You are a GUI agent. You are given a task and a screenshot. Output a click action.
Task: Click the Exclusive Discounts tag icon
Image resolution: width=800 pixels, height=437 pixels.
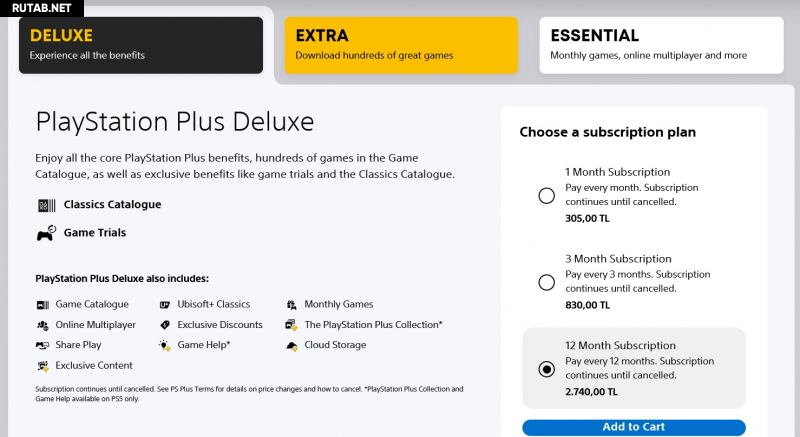(165, 325)
